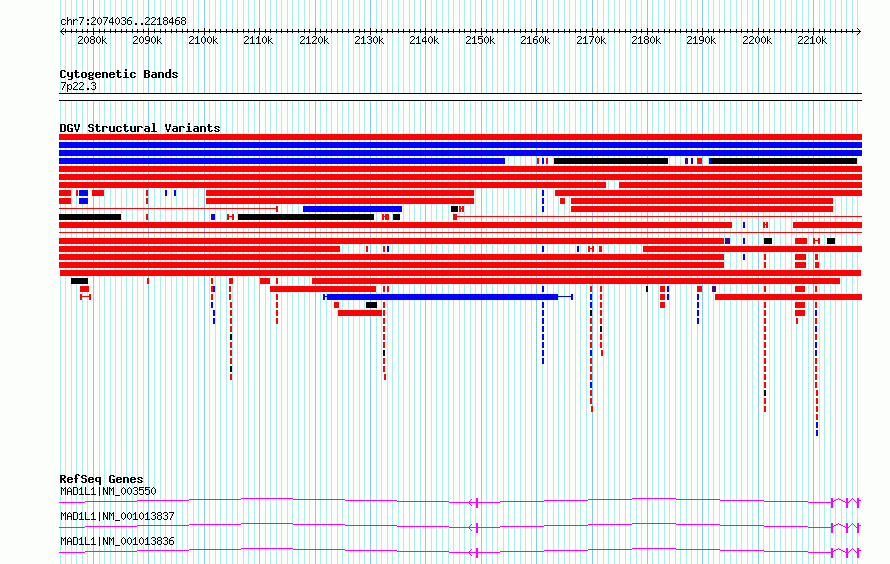Open the MAD1L1|NM_003550 gene label
The image size is (890, 564).
[x=108, y=491]
